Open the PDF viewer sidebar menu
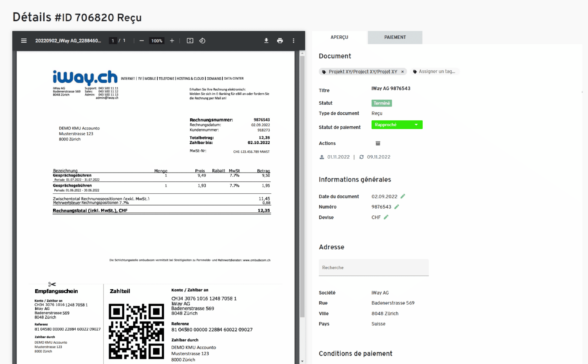The width and height of the screenshot is (588, 364). click(24, 40)
